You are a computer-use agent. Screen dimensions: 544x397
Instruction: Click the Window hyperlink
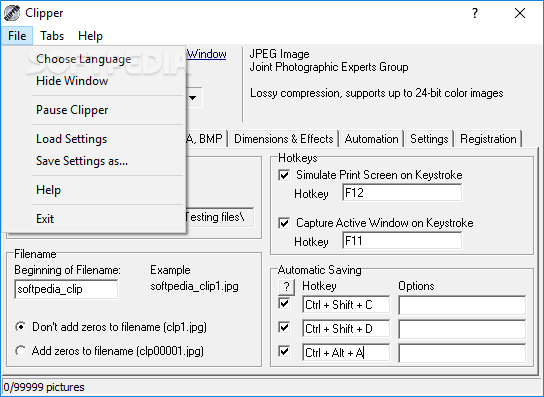click(207, 54)
